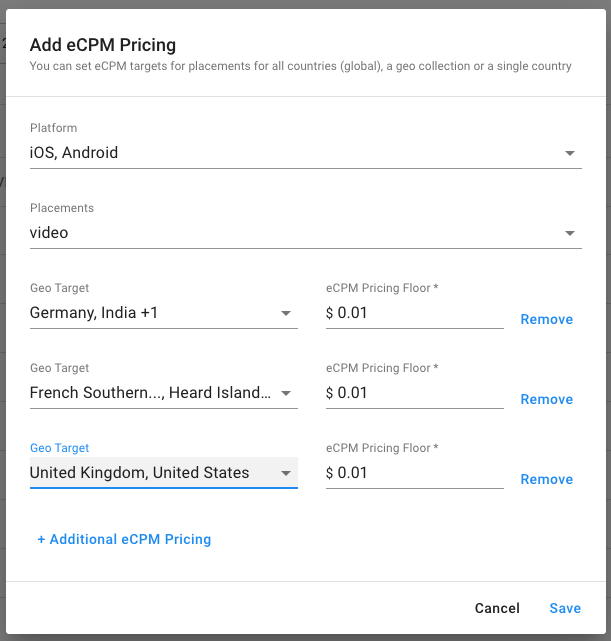Remove the Germany, India pricing row
Screen dimensions: 611x641
[x=546, y=319]
